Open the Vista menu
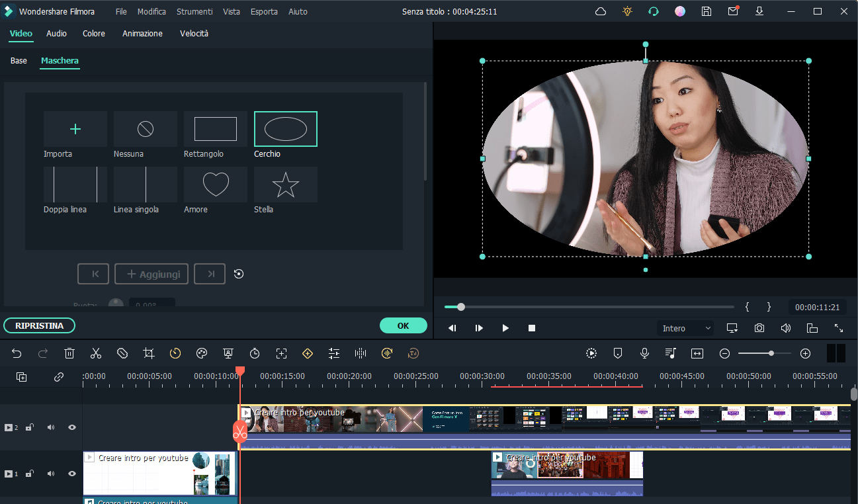 (x=232, y=12)
